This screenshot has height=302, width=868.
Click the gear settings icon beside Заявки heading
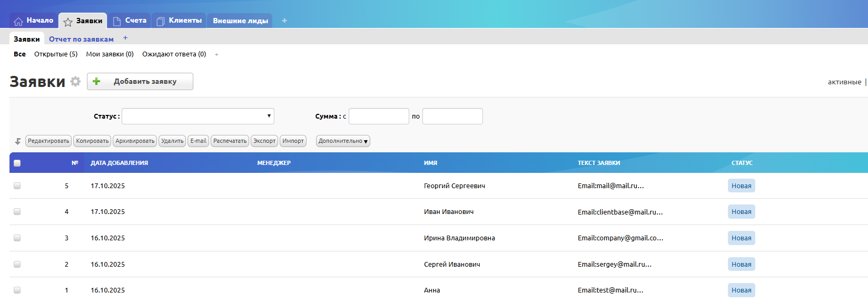[x=75, y=82]
